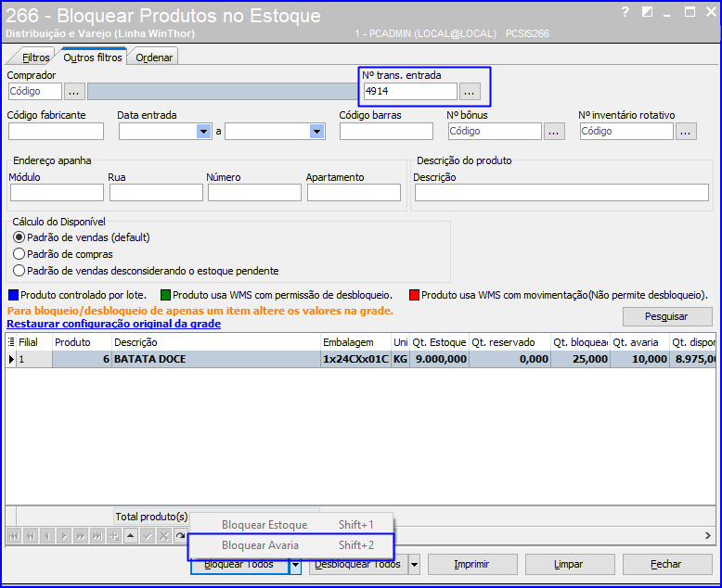Open Data entrada start date dropdown

coord(203,132)
